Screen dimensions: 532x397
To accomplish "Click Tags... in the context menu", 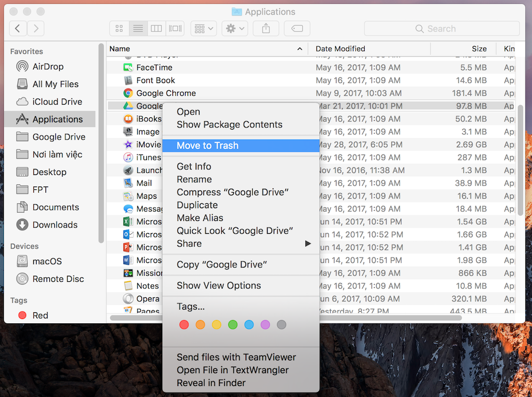I will [241, 307].
